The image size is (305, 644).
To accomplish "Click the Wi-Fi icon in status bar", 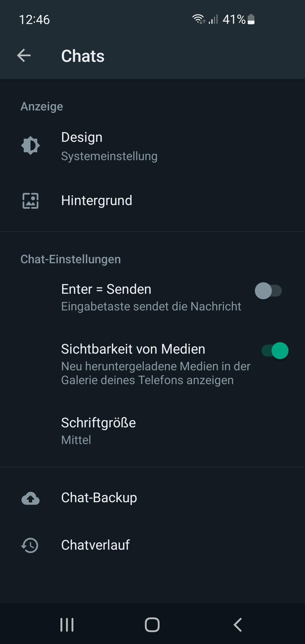I will point(198,19).
